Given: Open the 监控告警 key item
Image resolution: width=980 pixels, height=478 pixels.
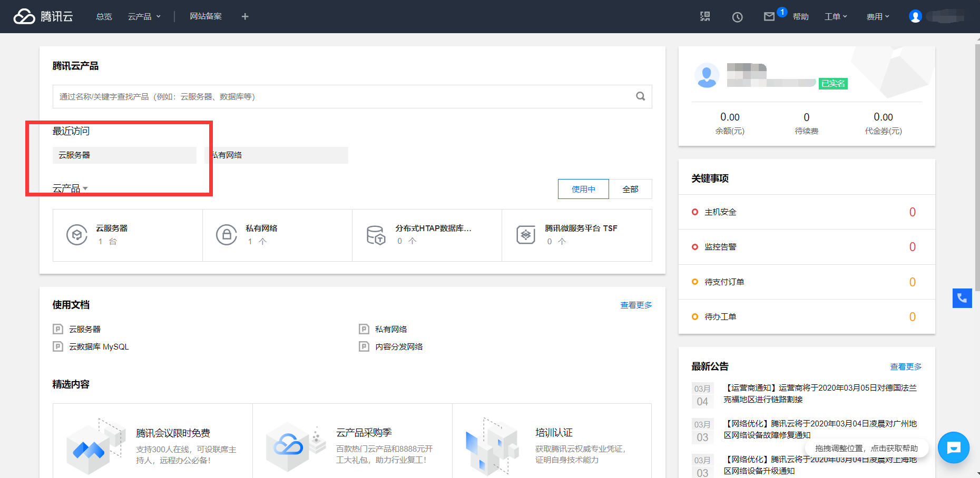Looking at the screenshot, I should [807, 247].
